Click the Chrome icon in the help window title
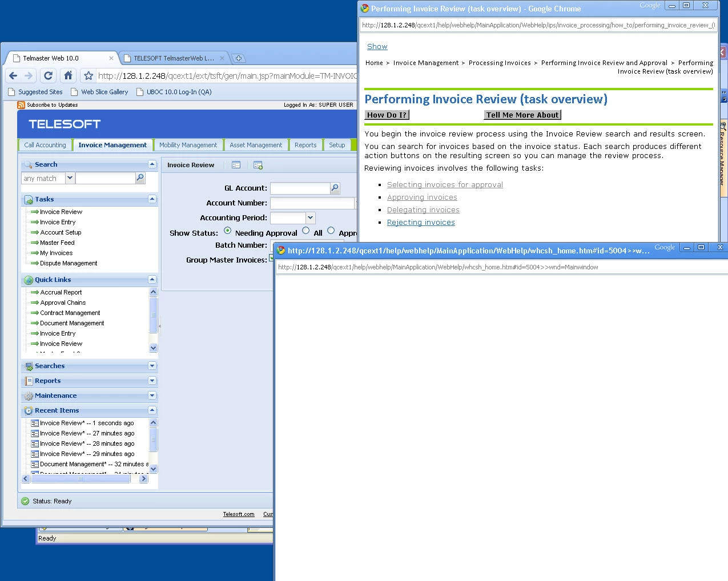 (x=365, y=9)
